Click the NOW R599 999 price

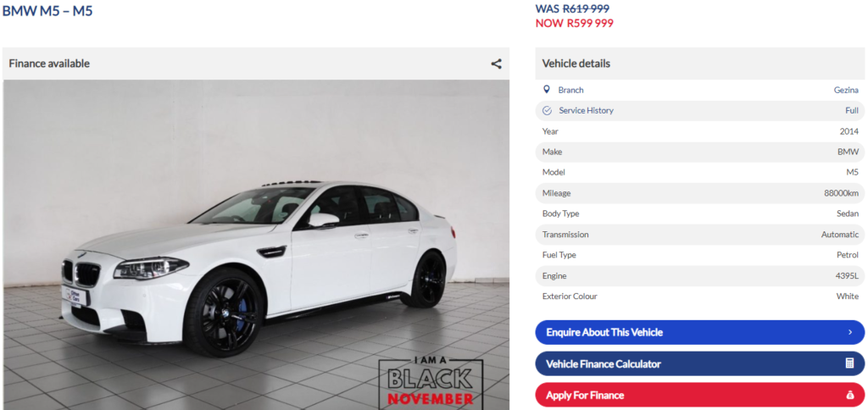click(574, 23)
